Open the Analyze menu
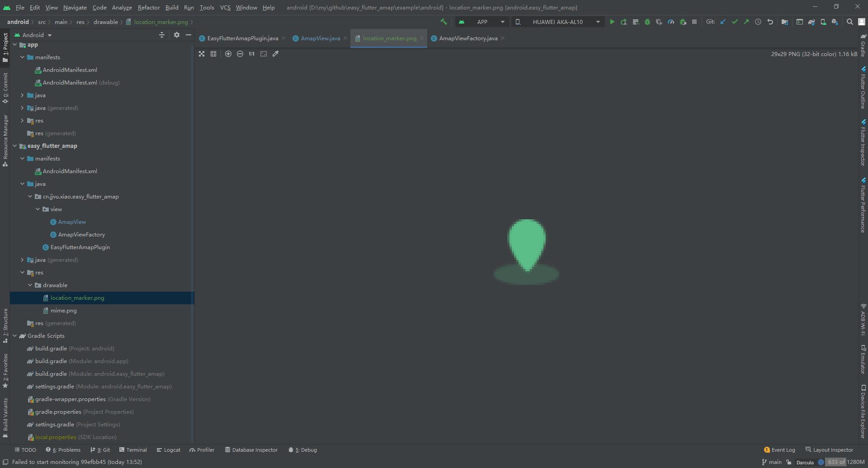Image resolution: width=868 pixels, height=468 pixels. pyautogui.click(x=122, y=7)
